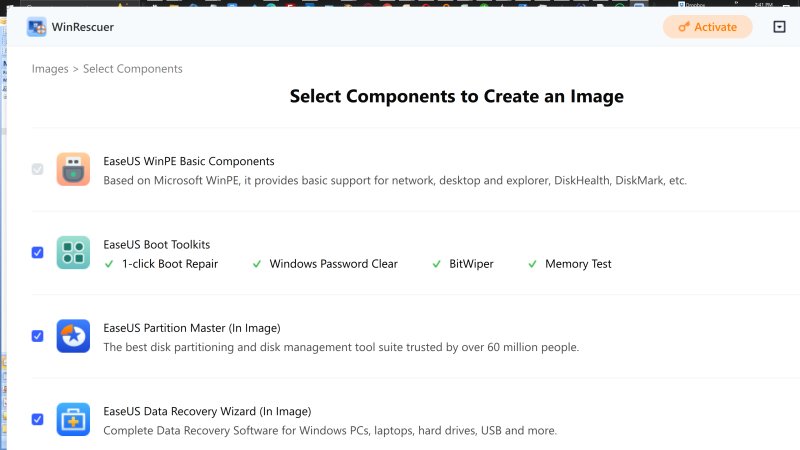Click the checkmark beside Windows Password Clear
800x450 pixels.
pyautogui.click(x=257, y=264)
